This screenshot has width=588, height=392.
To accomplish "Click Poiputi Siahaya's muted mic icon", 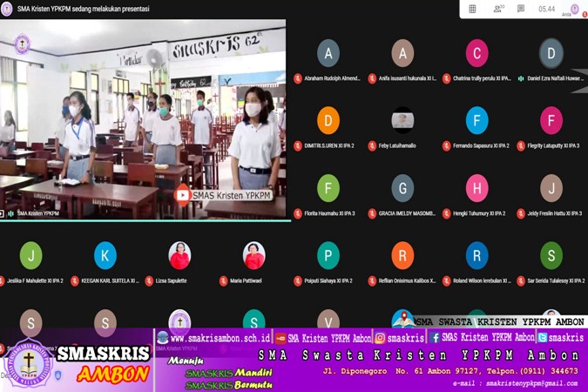I will point(298,280).
